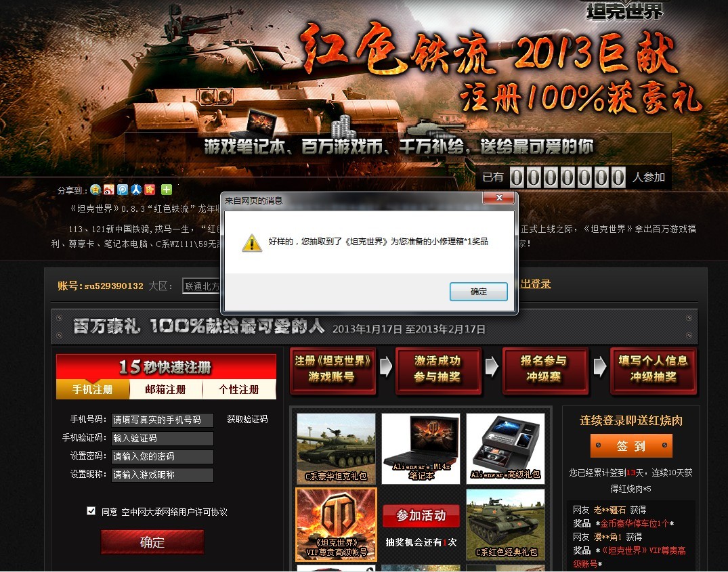Focus the 手机号码 phone number field

pos(163,420)
